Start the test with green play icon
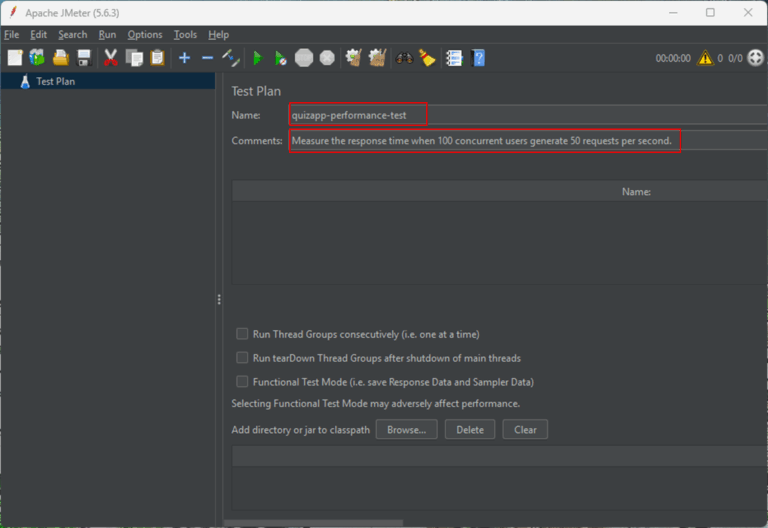 point(257,58)
